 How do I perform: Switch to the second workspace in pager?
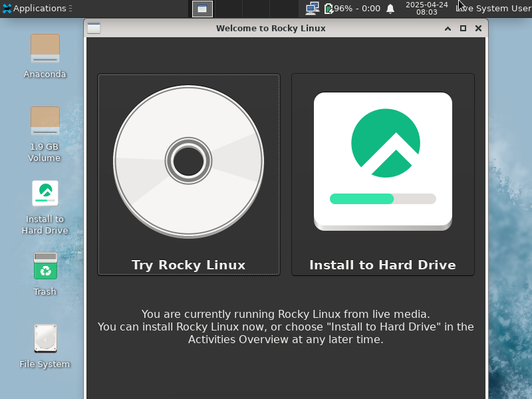tap(229, 9)
